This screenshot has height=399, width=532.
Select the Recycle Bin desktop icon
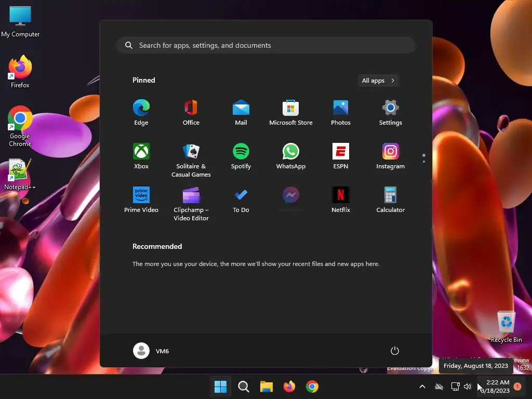pyautogui.click(x=506, y=326)
